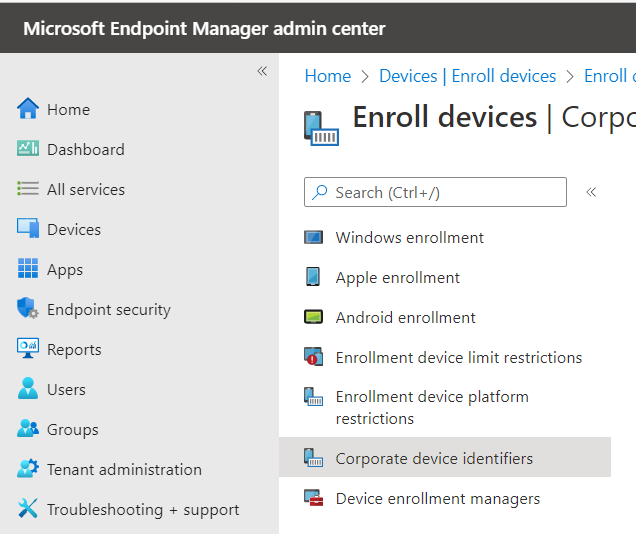This screenshot has height=534, width=636.
Task: Click the Tenant administration gear icon
Action: (28, 468)
